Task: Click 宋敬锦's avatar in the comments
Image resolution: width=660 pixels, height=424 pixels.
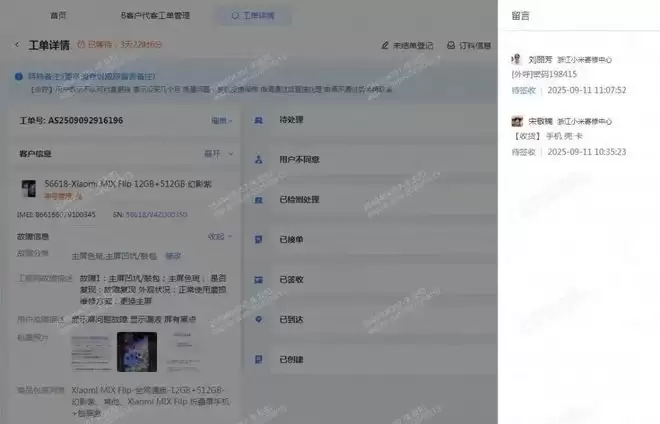Action: pyautogui.click(x=517, y=121)
